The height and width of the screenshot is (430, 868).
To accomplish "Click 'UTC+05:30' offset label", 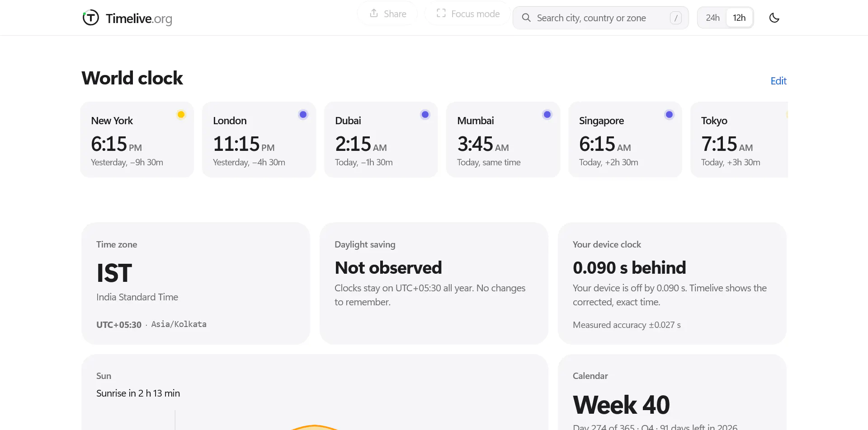I will 119,325.
